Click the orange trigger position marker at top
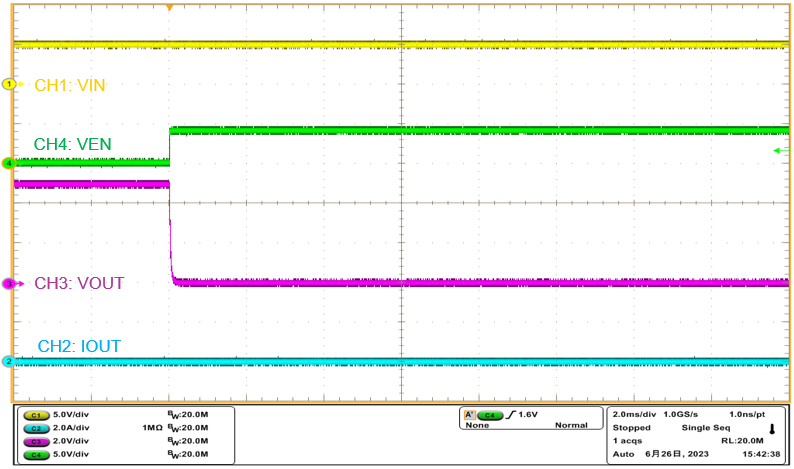The height and width of the screenshot is (469, 794). (169, 8)
